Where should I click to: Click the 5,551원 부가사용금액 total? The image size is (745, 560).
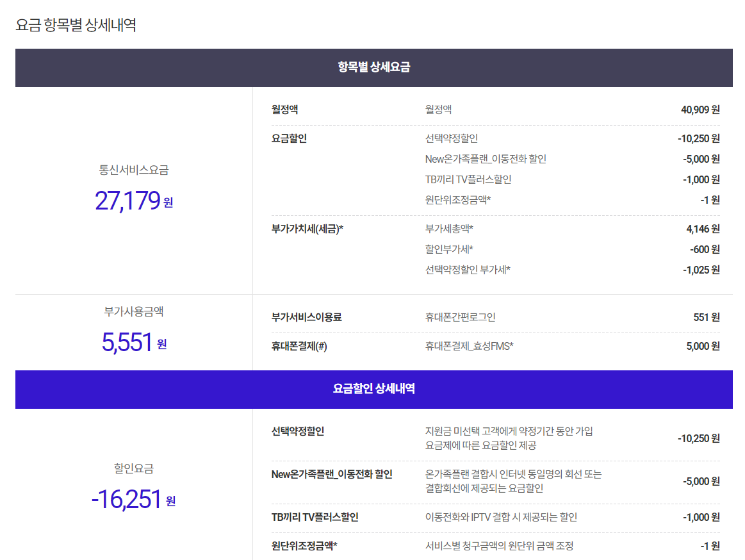point(133,343)
